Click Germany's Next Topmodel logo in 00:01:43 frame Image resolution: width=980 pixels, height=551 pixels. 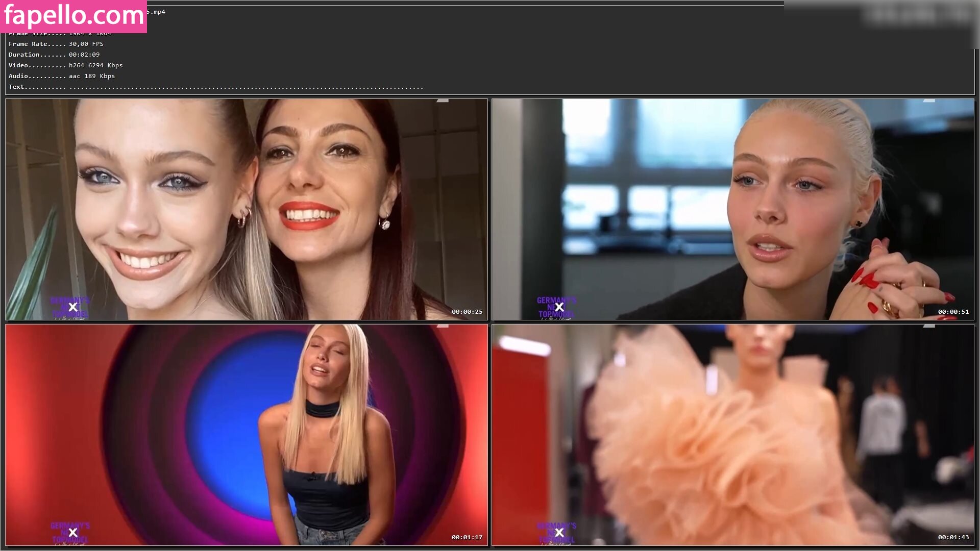[x=556, y=526]
